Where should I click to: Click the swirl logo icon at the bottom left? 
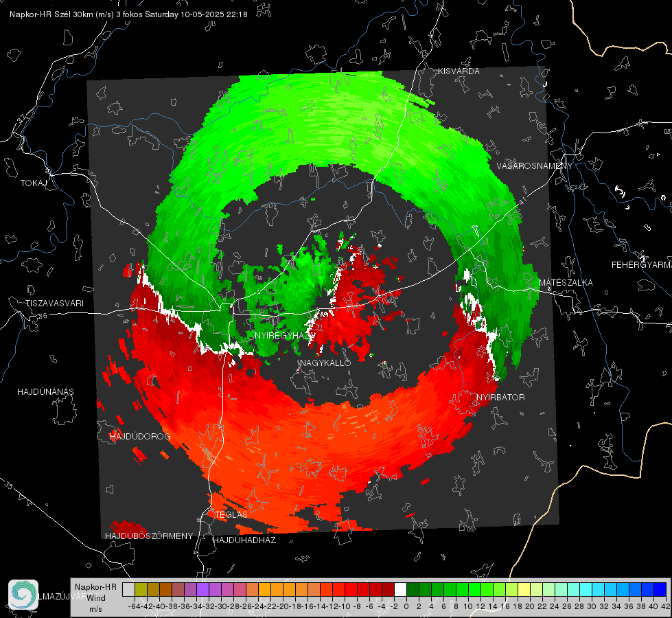click(x=23, y=595)
